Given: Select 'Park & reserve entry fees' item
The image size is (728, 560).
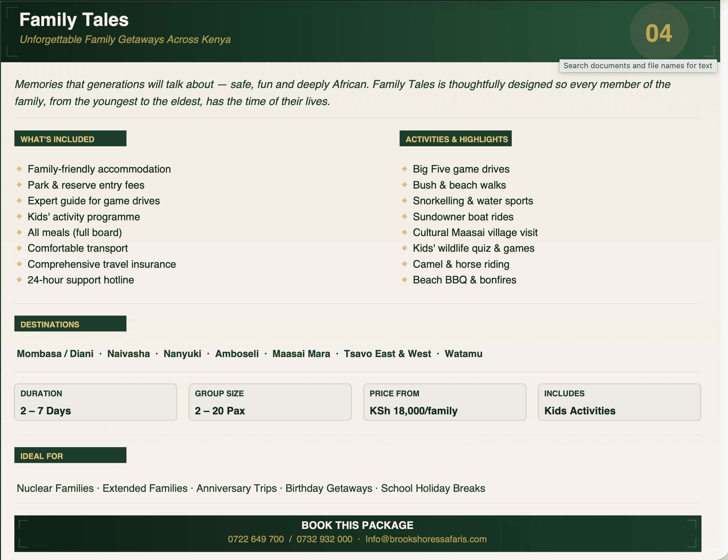Looking at the screenshot, I should click(x=86, y=185).
